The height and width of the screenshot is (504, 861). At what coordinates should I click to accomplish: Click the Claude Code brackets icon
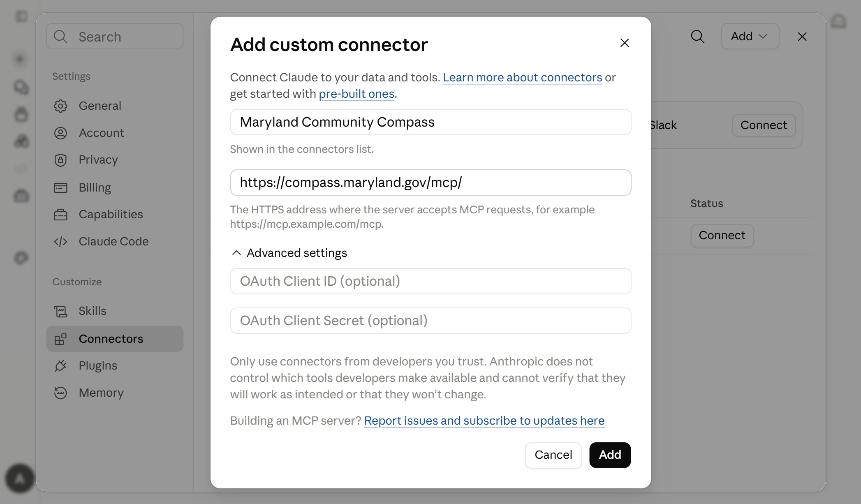60,242
